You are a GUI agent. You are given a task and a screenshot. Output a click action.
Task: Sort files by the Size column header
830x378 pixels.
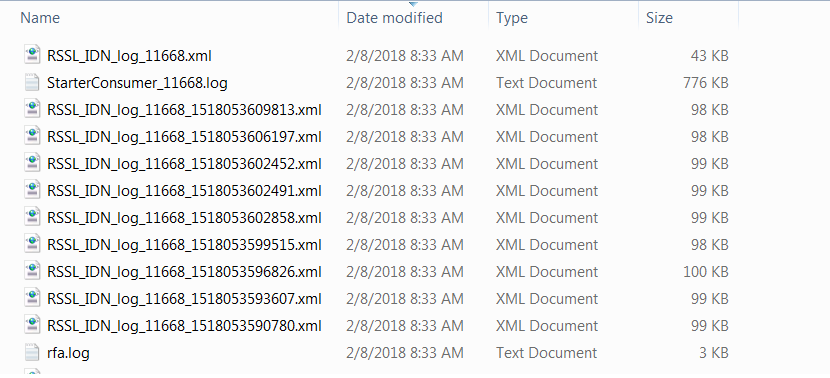pos(659,17)
